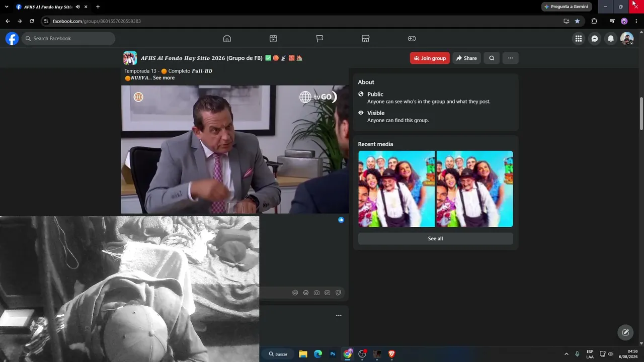The height and width of the screenshot is (362, 644).
Task: Open File Explorer from the taskbar
Action: (303, 354)
